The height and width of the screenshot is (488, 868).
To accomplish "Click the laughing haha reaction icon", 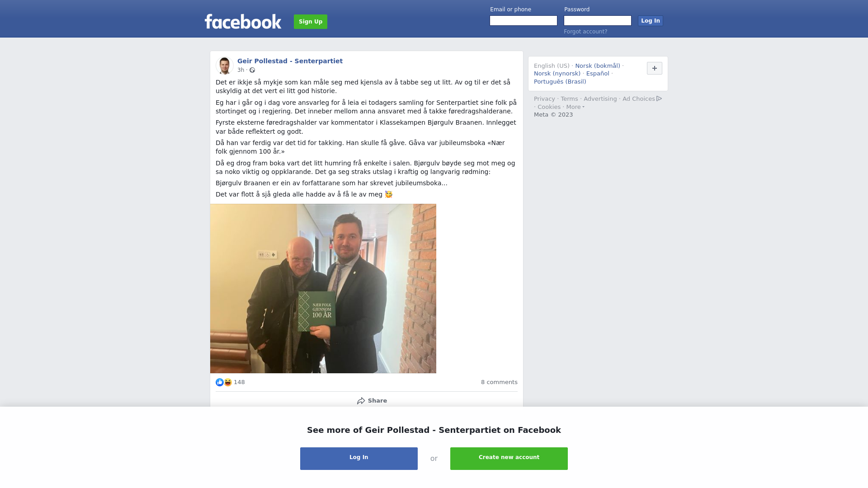I will pyautogui.click(x=228, y=382).
